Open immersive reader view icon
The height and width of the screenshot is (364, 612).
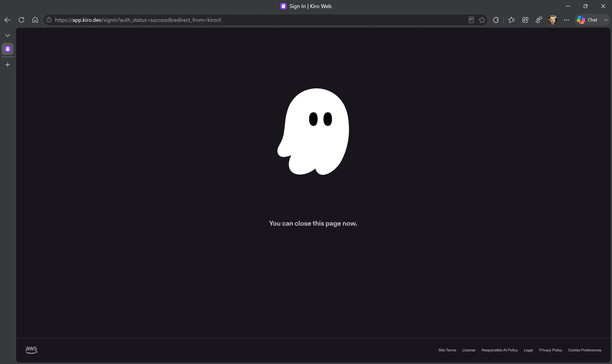[471, 20]
